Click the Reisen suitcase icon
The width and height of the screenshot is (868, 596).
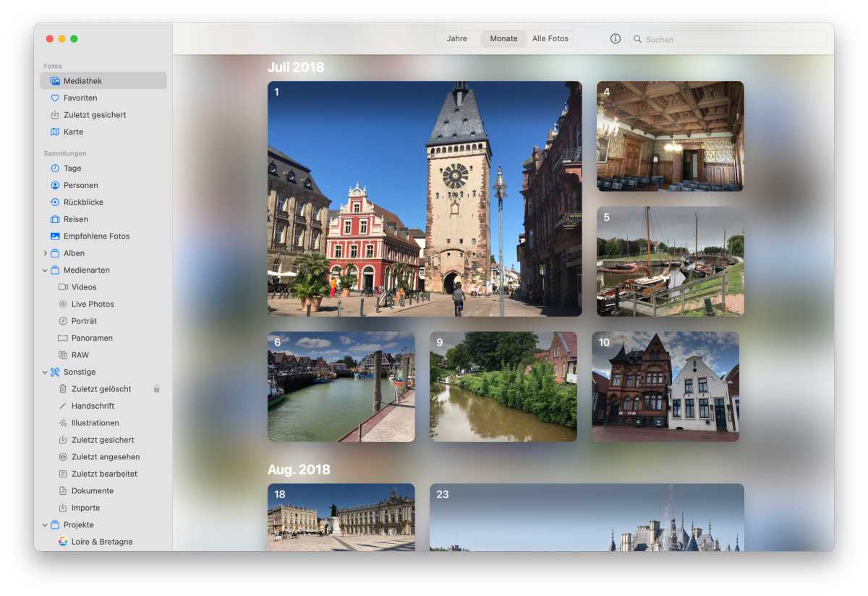pos(55,219)
